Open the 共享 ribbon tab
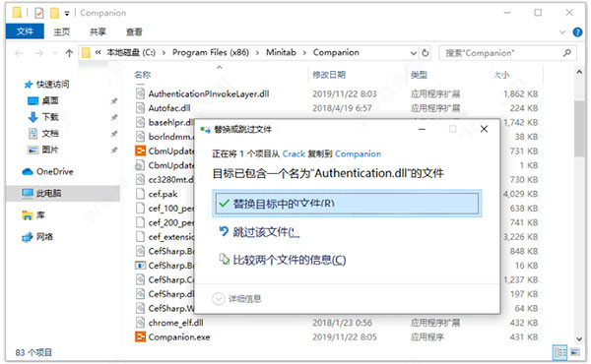 (x=98, y=31)
